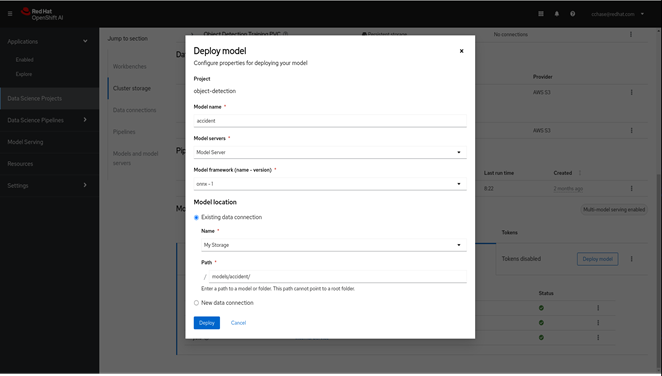Open kebab menu for first AWS S3 row

(632, 92)
